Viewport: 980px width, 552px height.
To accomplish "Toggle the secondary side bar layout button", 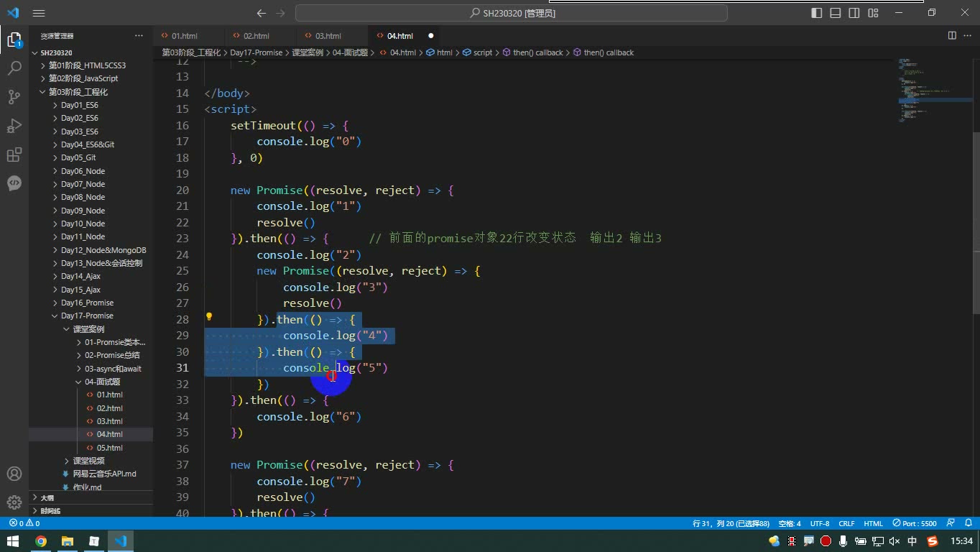I will click(854, 13).
